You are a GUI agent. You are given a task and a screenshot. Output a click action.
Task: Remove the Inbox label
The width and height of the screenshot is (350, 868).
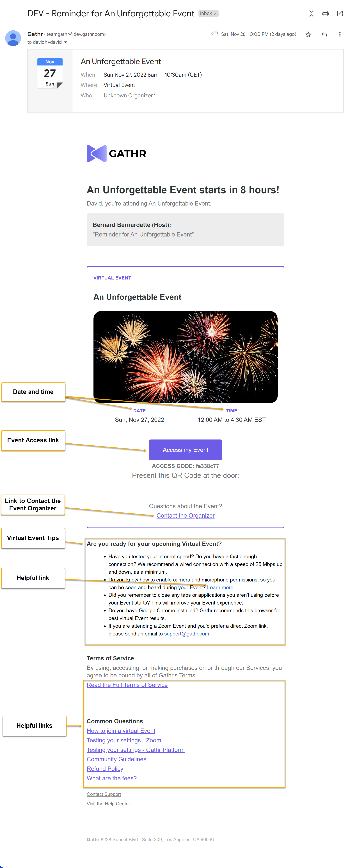point(215,14)
